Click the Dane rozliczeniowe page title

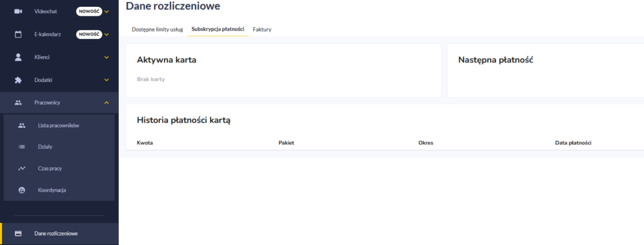[x=173, y=6]
